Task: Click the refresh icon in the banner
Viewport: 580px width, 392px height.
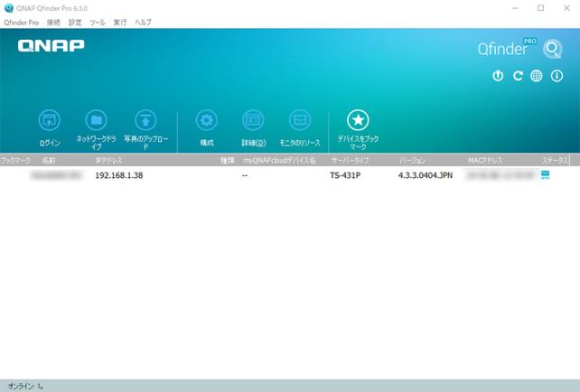Action: coord(518,76)
